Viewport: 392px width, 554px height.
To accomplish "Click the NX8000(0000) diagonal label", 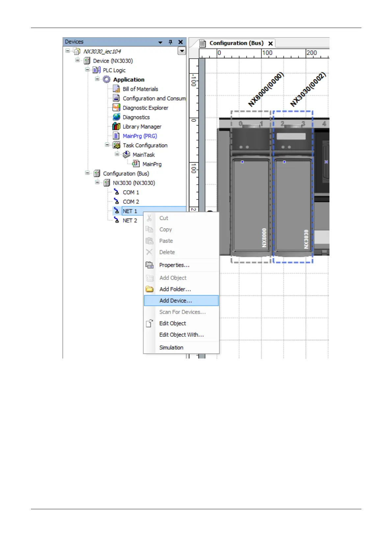I will point(266,90).
